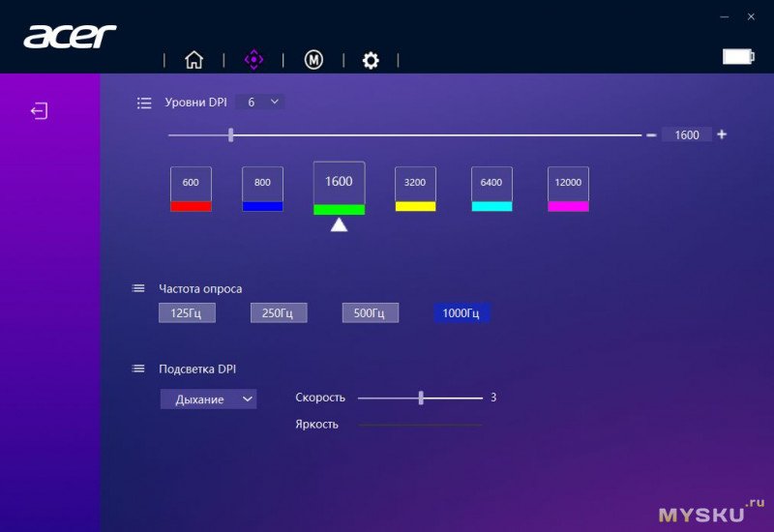Click the yellow color swatch under 3200
This screenshot has height=532, width=774.
(415, 206)
